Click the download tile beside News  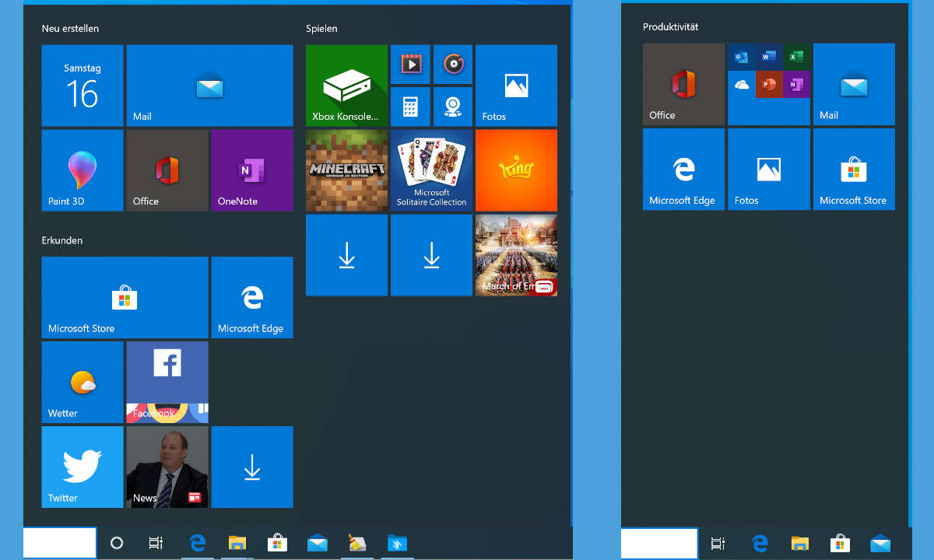point(252,467)
